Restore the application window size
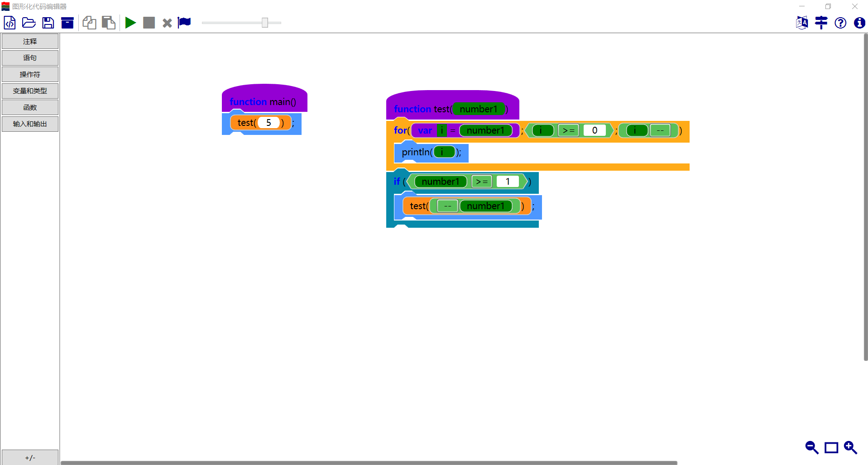The width and height of the screenshot is (868, 465). click(828, 6)
